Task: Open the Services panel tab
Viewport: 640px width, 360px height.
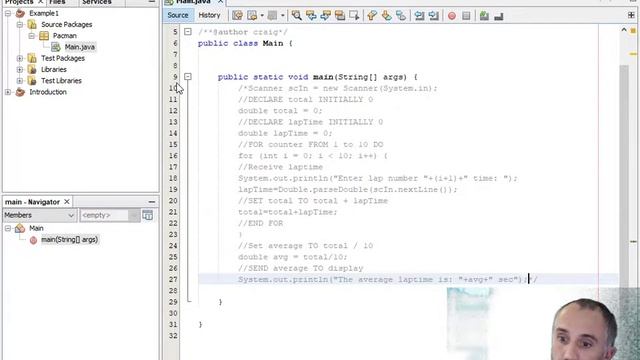Action: (x=97, y=2)
